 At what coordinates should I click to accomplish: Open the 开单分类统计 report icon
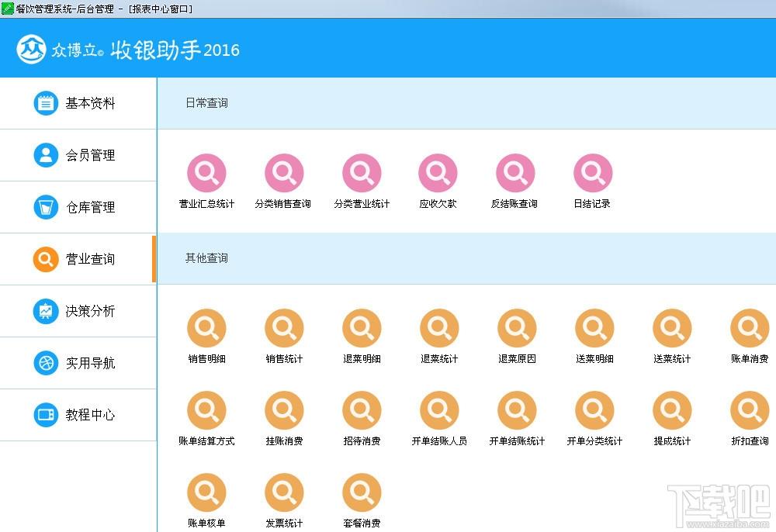[x=594, y=410]
